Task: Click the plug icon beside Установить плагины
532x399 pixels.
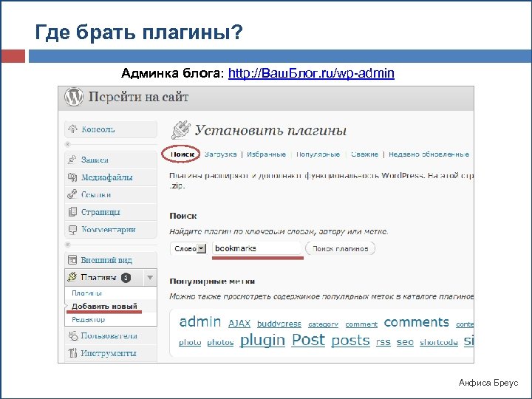Action: [180, 130]
